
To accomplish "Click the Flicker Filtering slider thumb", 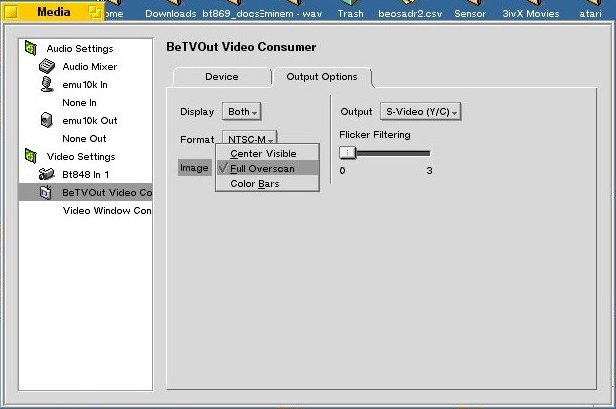I will pyautogui.click(x=347, y=153).
